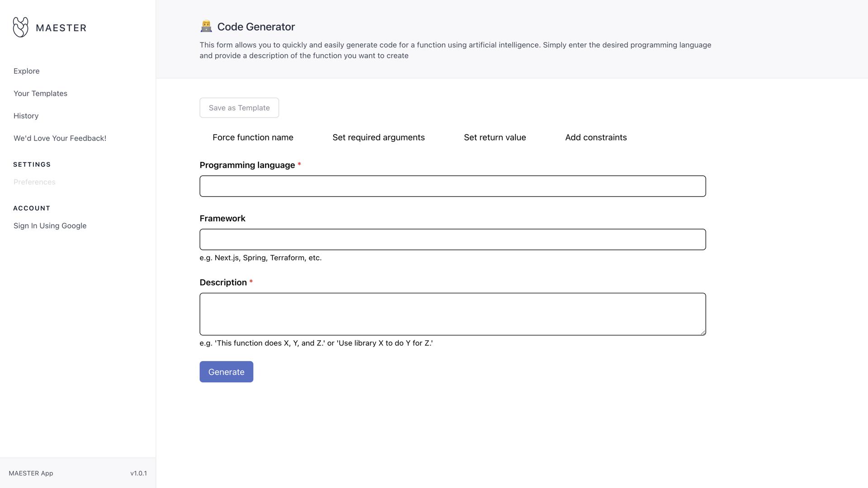Toggle the Force function name option
Viewport: 868px width, 488px height.
click(253, 137)
